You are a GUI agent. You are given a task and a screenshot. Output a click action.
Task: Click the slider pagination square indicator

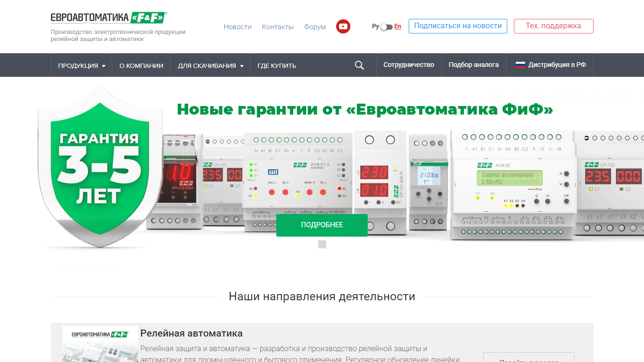(322, 244)
